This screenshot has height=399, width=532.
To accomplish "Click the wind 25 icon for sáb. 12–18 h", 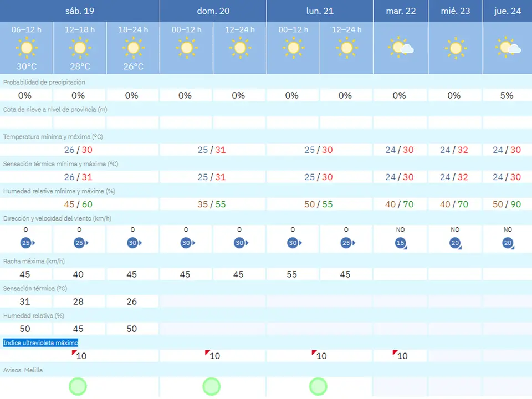I will tap(81, 243).
